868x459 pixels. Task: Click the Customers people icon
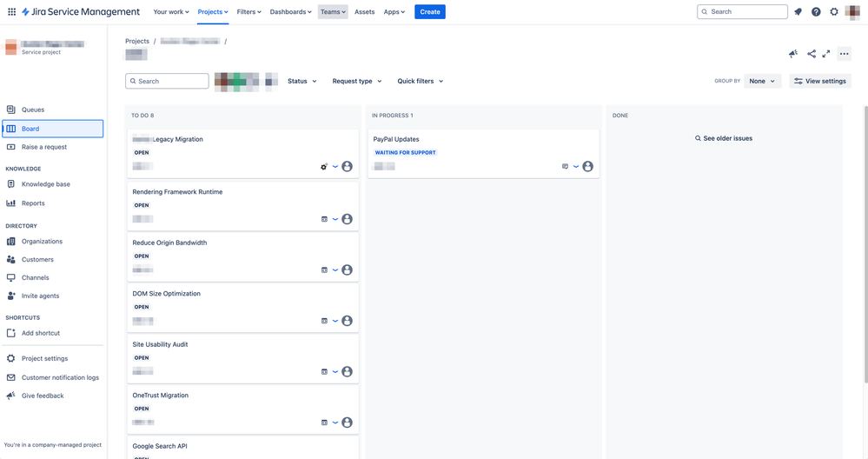[x=11, y=259]
